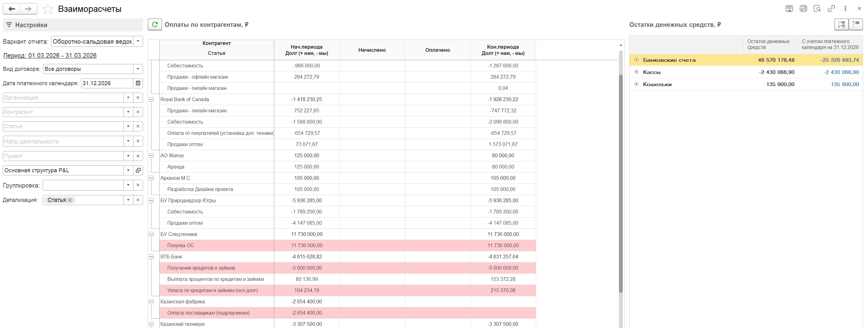
Task: Click the Банковские счета balance 46 570 178,48
Action: point(776,60)
